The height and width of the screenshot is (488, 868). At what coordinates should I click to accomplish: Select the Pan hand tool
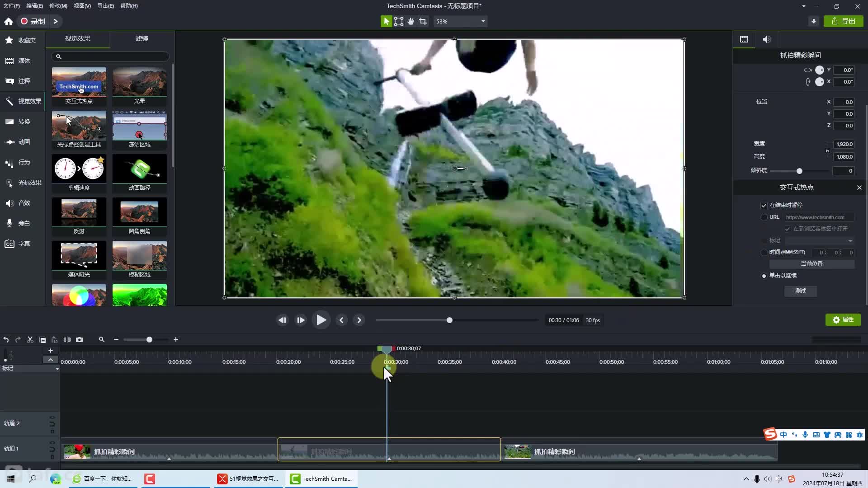410,21
